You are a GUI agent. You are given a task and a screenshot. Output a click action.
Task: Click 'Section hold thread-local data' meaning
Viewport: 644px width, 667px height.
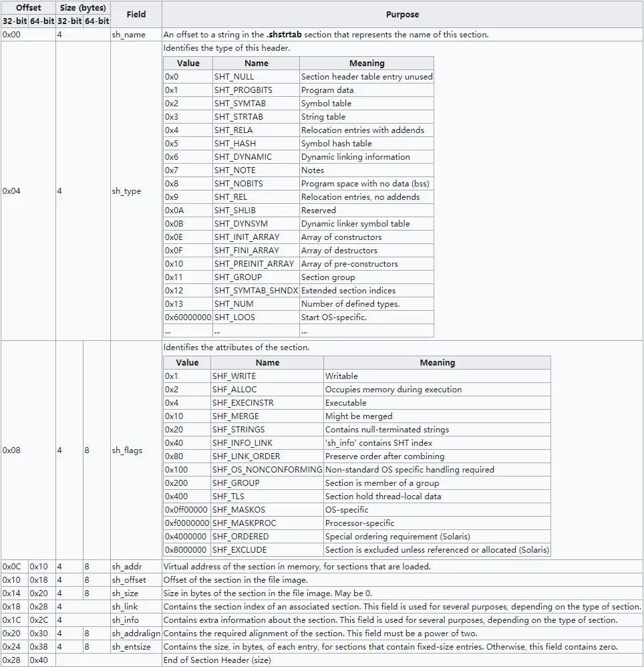pos(383,497)
